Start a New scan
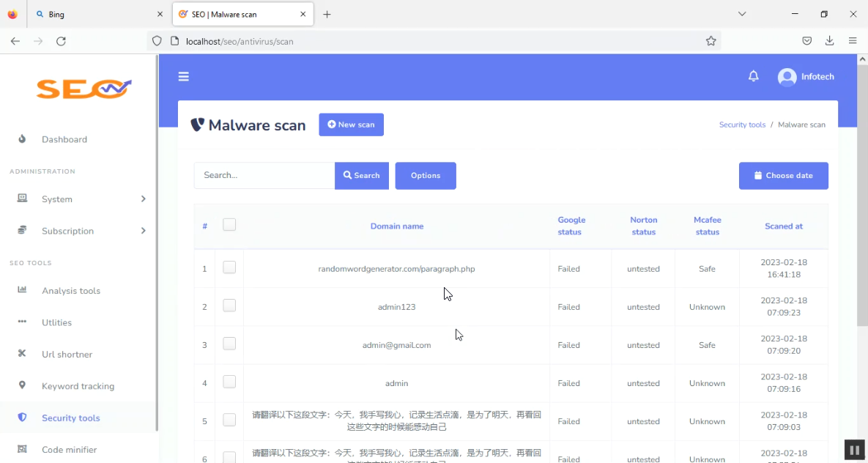 pos(351,125)
